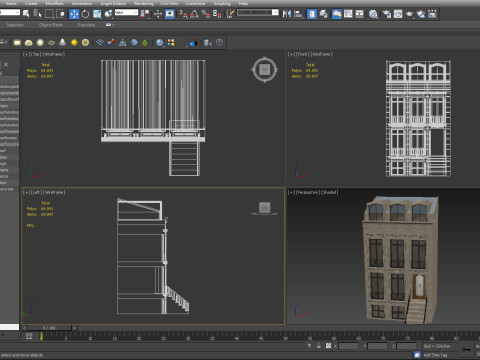Open the Left viewport view label menu
The width and height of the screenshot is (480, 360).
click(x=36, y=192)
